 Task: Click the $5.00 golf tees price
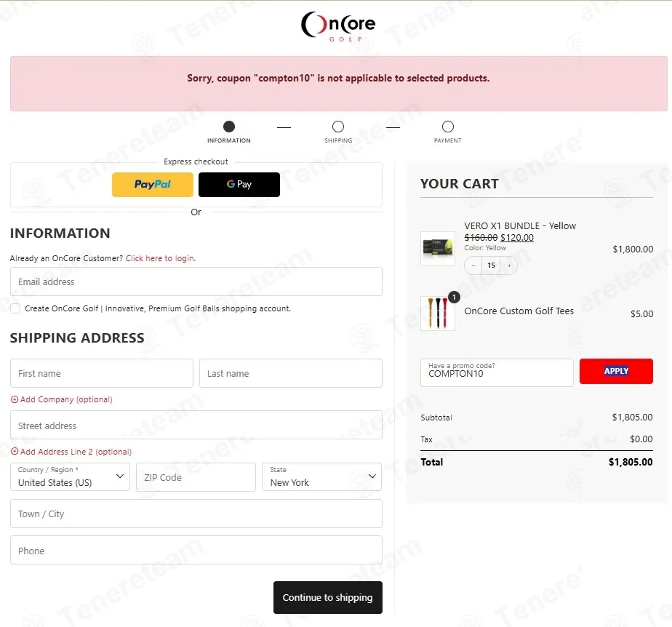click(641, 314)
